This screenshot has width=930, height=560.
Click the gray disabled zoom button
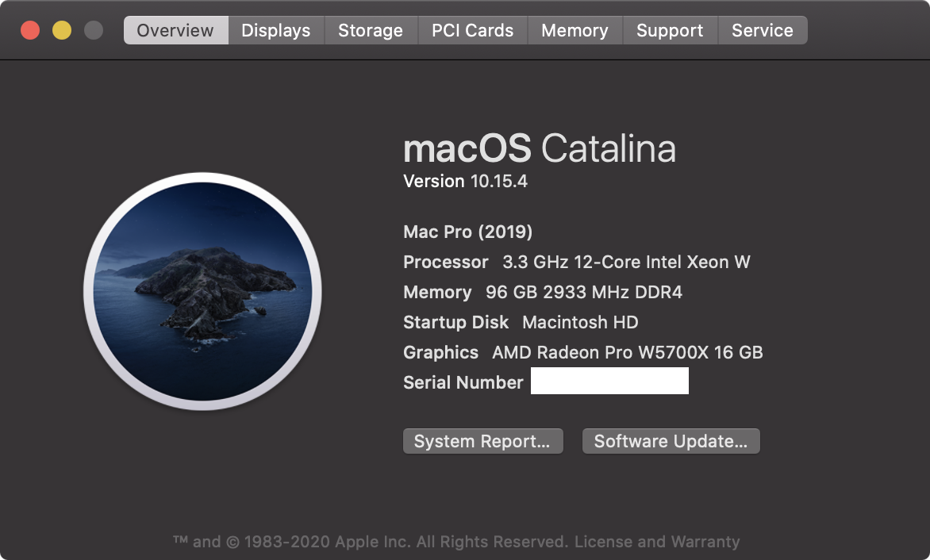click(x=94, y=31)
